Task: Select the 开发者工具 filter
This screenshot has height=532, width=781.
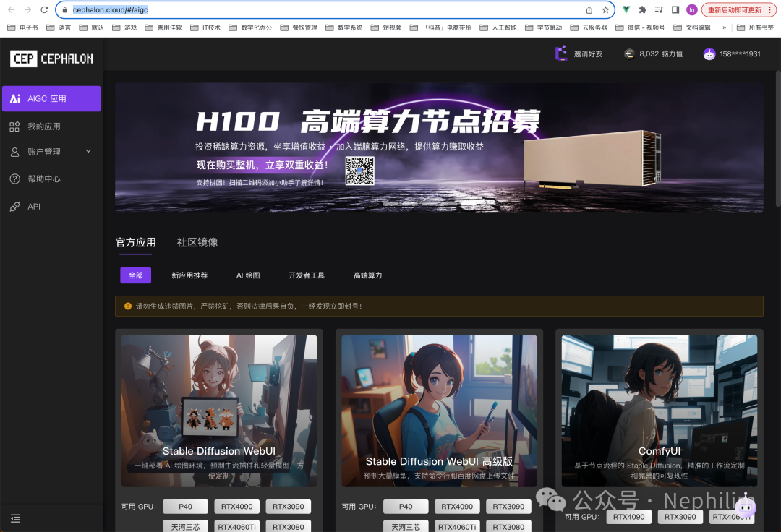Action: [x=307, y=275]
